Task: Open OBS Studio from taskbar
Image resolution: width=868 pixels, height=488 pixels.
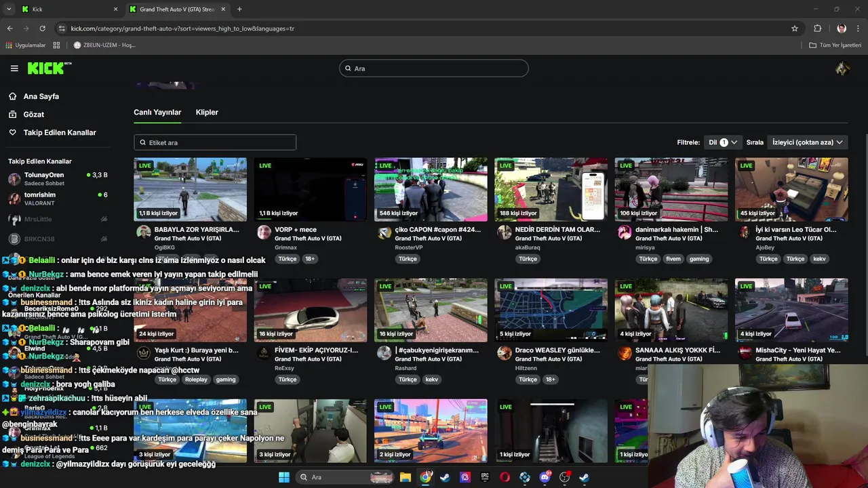Action: (564, 477)
